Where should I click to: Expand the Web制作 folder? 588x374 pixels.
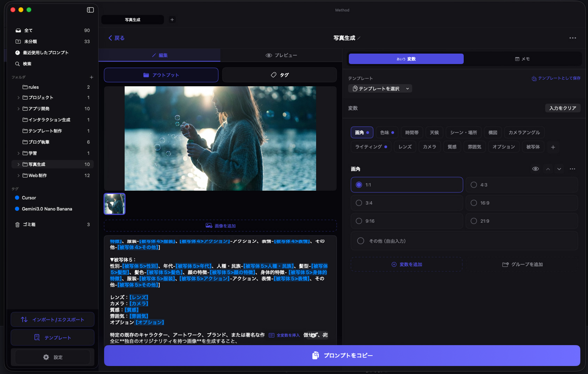click(18, 175)
